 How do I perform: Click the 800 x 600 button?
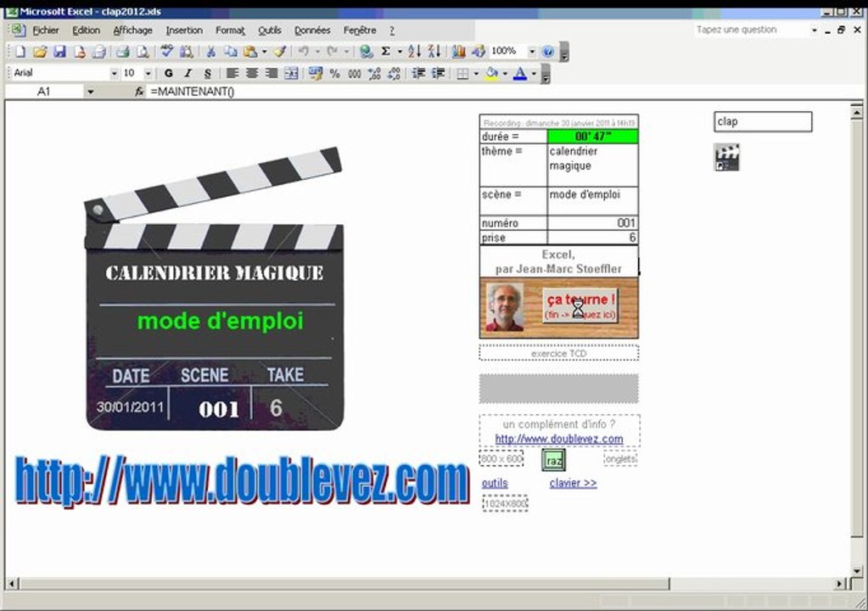pos(501,459)
